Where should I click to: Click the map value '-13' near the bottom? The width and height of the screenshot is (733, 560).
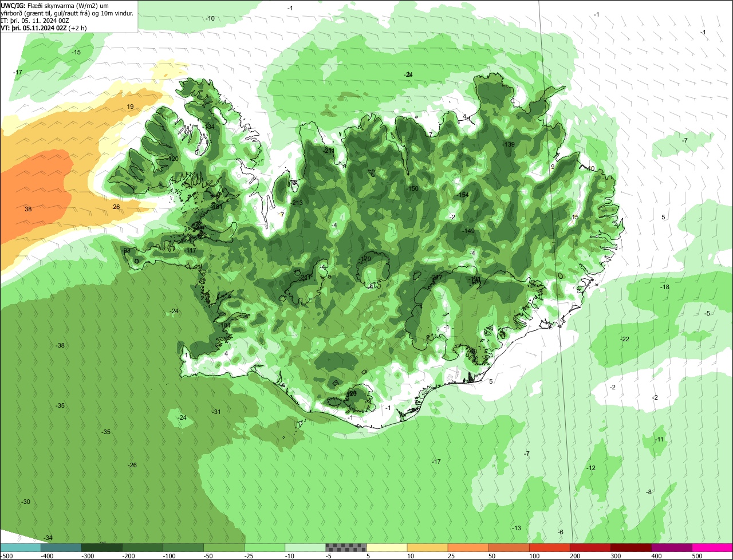(x=516, y=529)
